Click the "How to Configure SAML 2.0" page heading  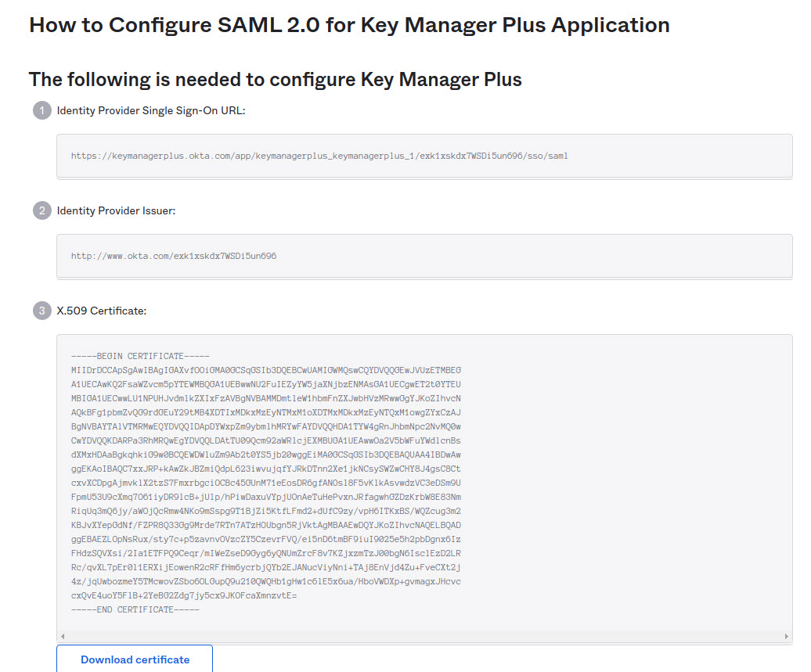349,25
